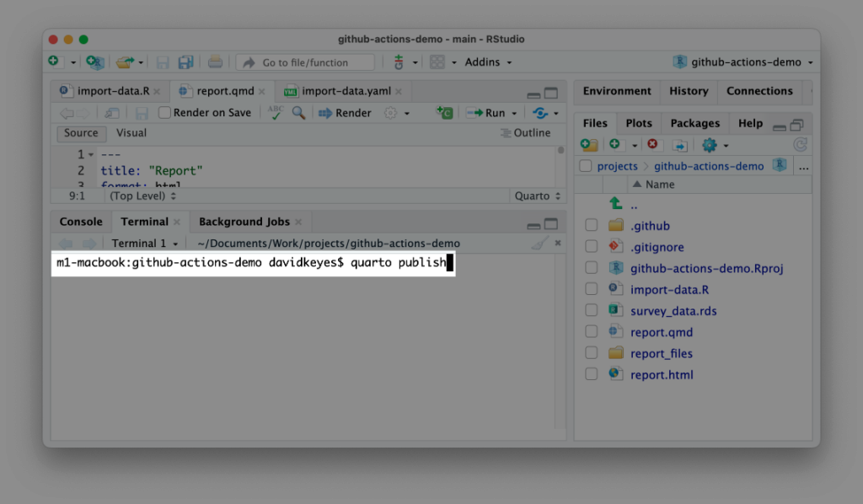This screenshot has width=863, height=504.
Task: Switch to the import-data.yaml tab
Action: [x=346, y=91]
